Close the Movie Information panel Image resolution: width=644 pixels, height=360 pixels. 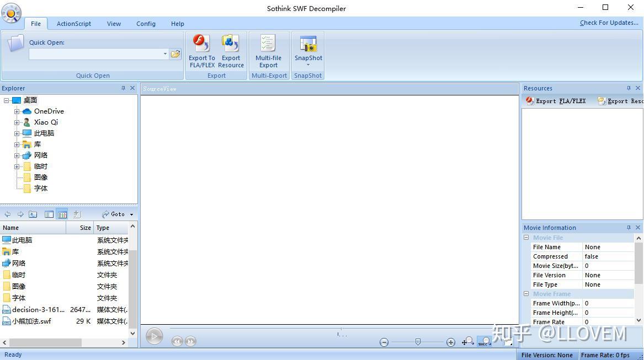tap(638, 227)
